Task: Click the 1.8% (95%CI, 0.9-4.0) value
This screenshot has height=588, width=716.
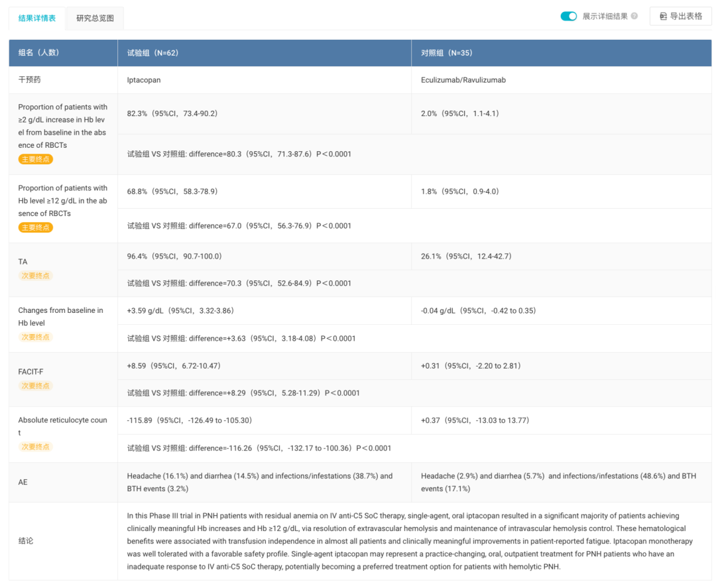Action: click(x=460, y=192)
